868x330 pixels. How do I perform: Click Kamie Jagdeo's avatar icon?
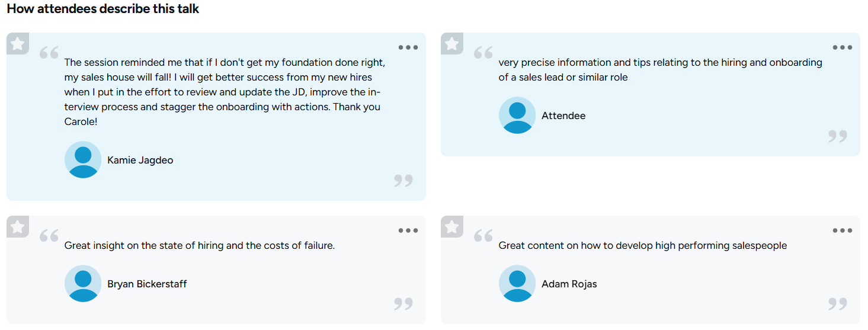(x=83, y=160)
